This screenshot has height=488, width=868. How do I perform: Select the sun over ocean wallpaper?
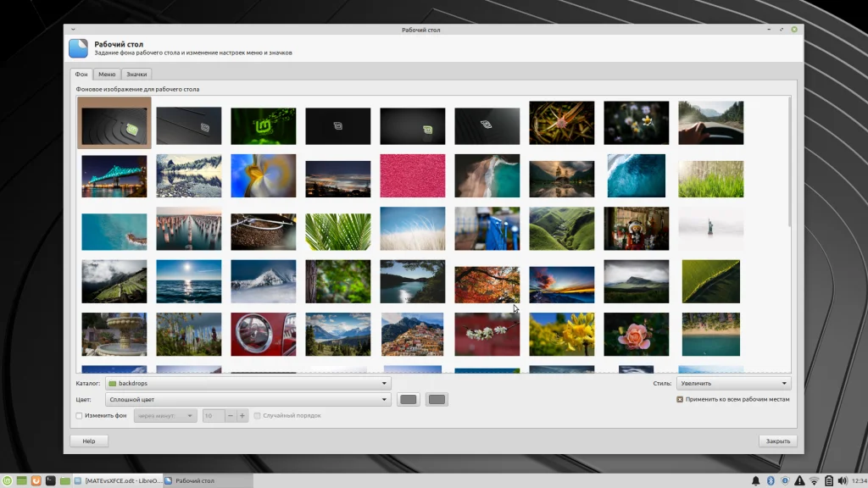click(189, 281)
